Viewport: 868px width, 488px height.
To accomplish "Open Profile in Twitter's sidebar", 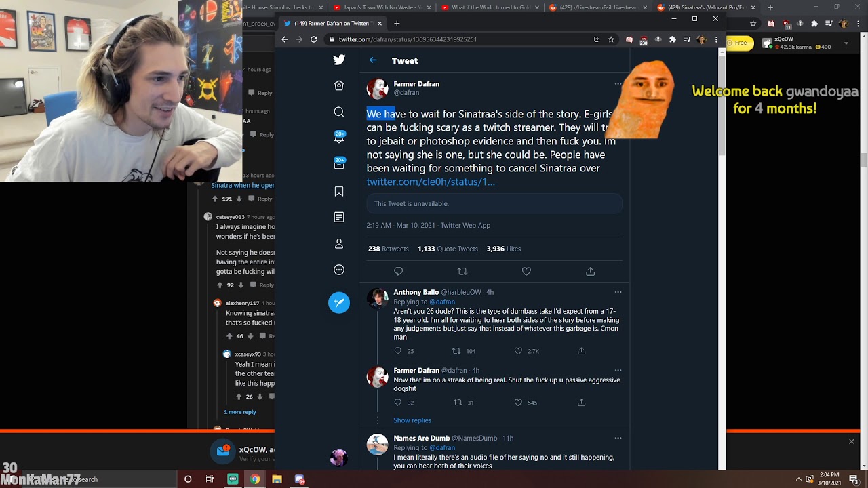I will coord(339,243).
